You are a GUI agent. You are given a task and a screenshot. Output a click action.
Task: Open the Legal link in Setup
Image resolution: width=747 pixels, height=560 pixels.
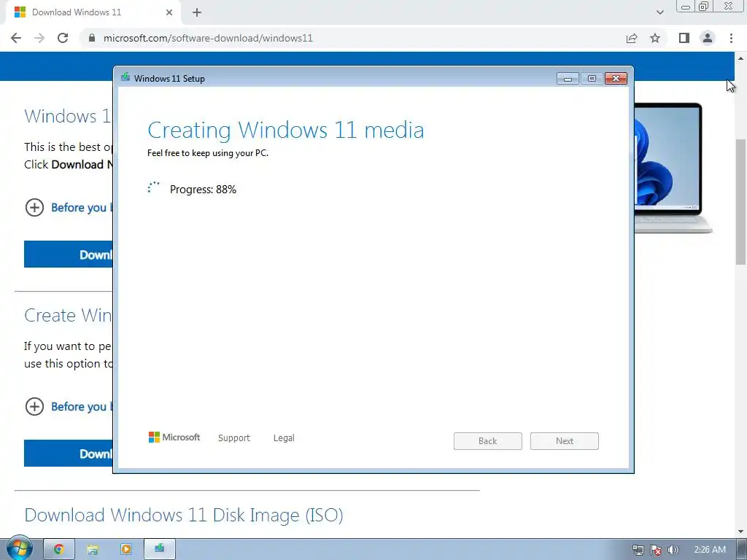pyautogui.click(x=284, y=438)
